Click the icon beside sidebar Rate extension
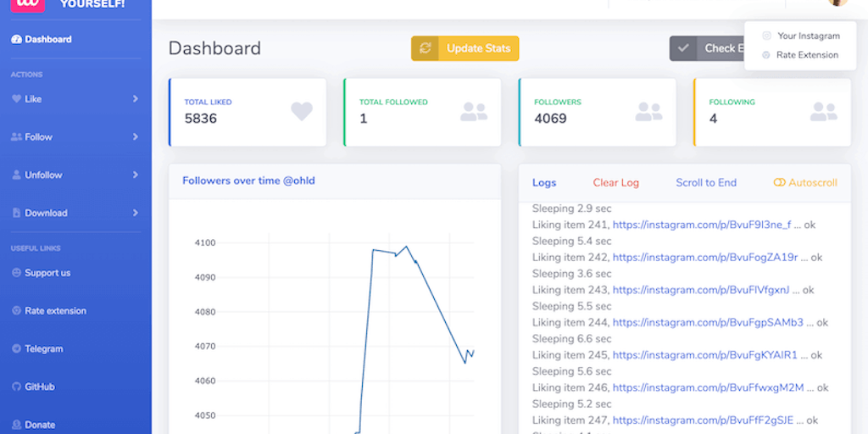Screen dimensions: 868x434 click(x=16, y=310)
